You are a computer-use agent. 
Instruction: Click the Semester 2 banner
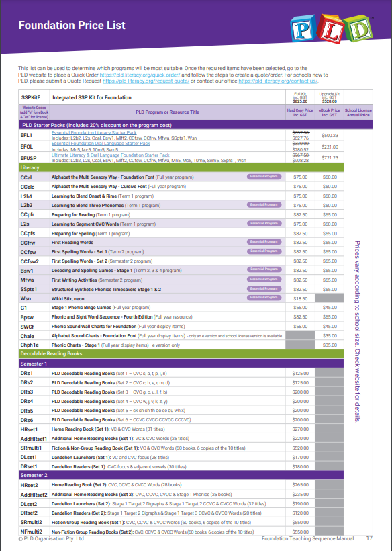(181, 475)
